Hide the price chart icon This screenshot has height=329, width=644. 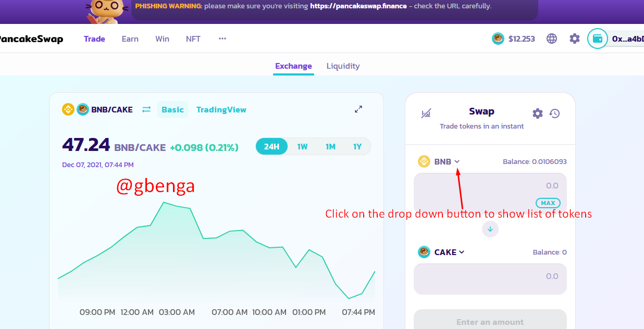click(x=426, y=113)
